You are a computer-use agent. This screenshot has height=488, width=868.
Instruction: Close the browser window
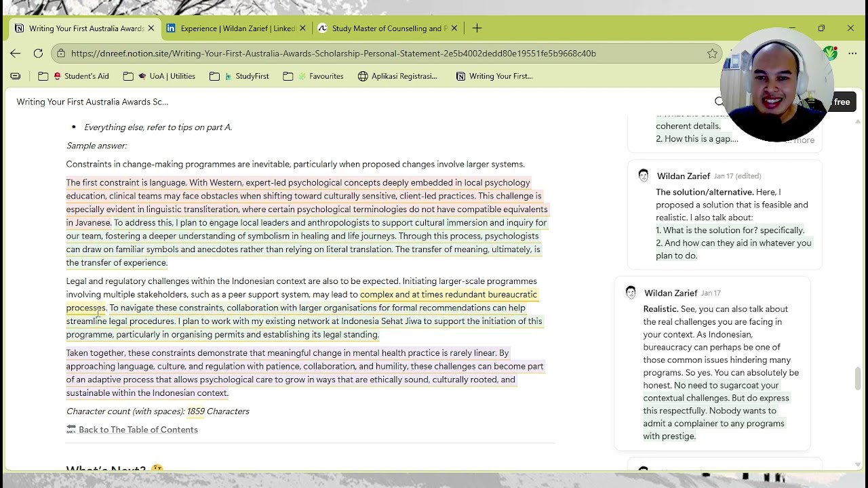click(x=850, y=28)
